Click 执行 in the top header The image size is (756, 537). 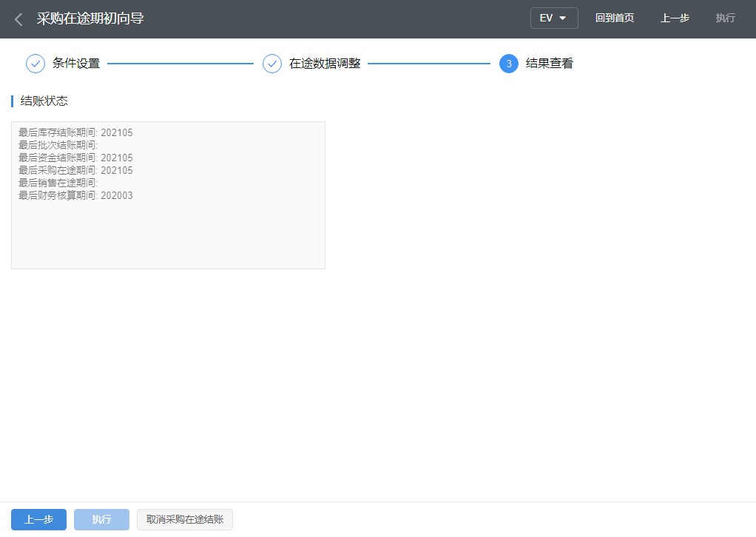click(x=725, y=18)
